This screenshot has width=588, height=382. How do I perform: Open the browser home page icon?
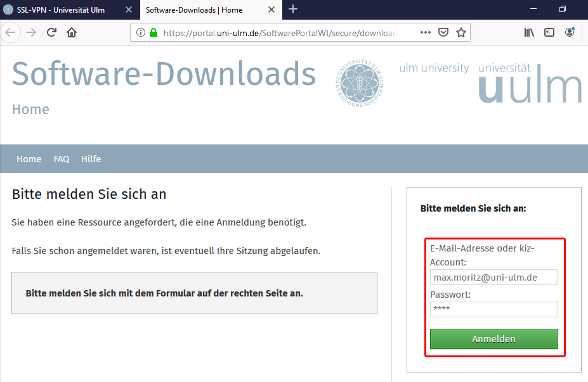[x=72, y=32]
